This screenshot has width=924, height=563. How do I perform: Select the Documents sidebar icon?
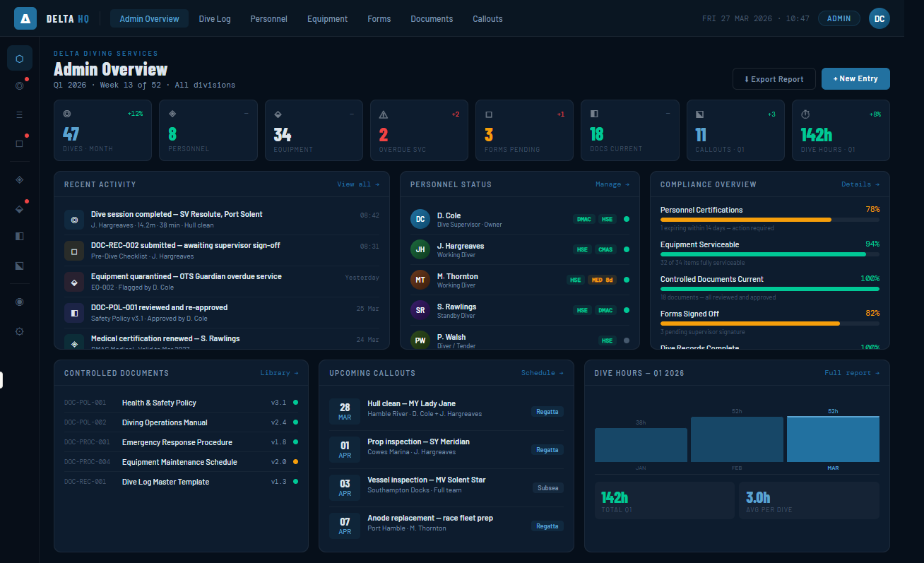click(20, 236)
